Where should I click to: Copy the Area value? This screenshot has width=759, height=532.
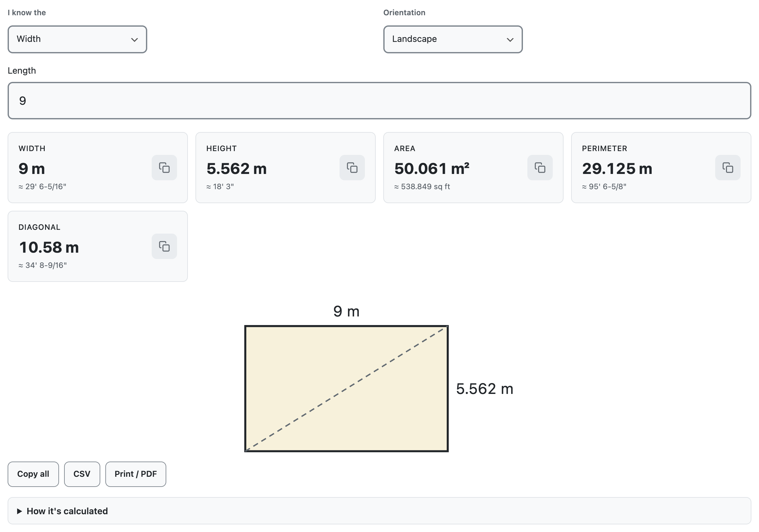540,168
